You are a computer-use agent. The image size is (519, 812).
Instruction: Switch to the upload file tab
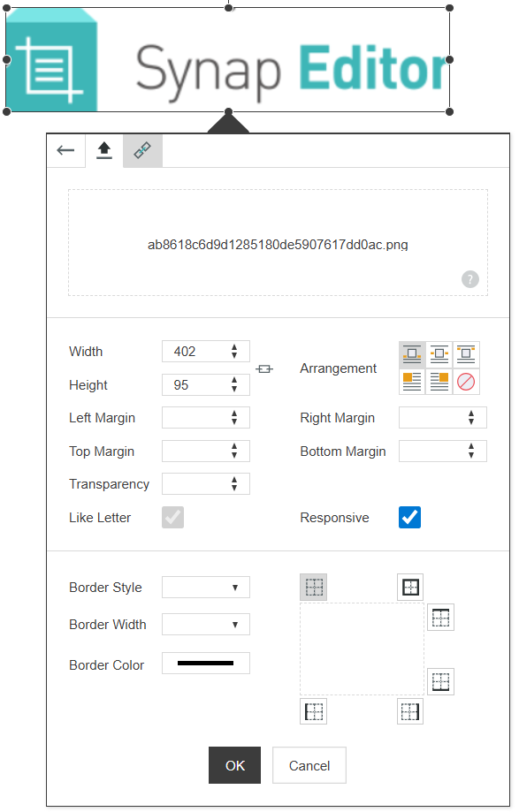[104, 151]
